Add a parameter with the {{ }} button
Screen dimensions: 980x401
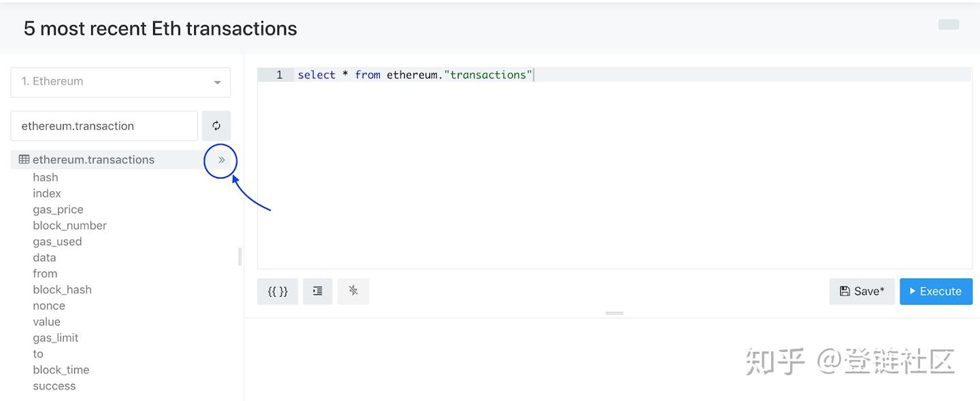pos(278,291)
